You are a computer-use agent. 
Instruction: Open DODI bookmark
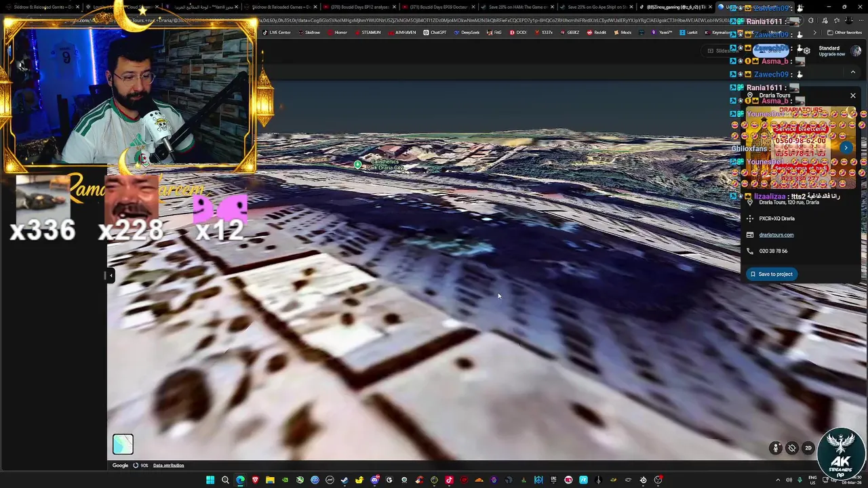pyautogui.click(x=518, y=33)
